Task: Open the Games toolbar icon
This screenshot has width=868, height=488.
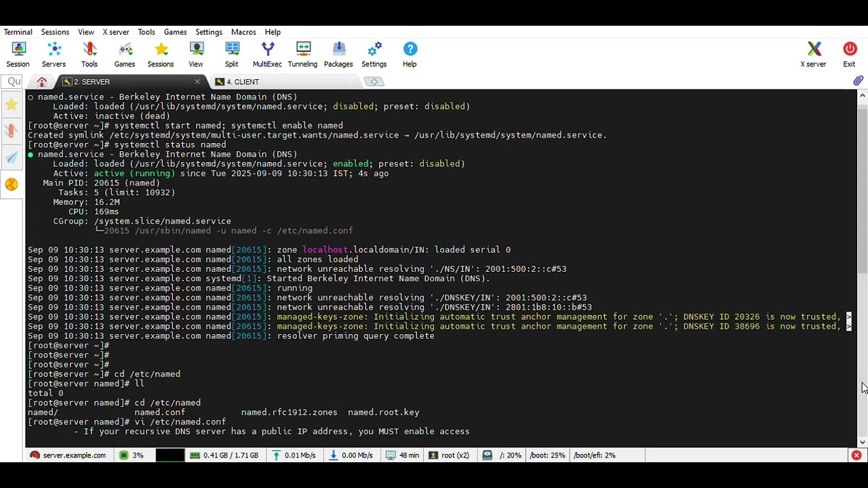Action: click(x=125, y=54)
